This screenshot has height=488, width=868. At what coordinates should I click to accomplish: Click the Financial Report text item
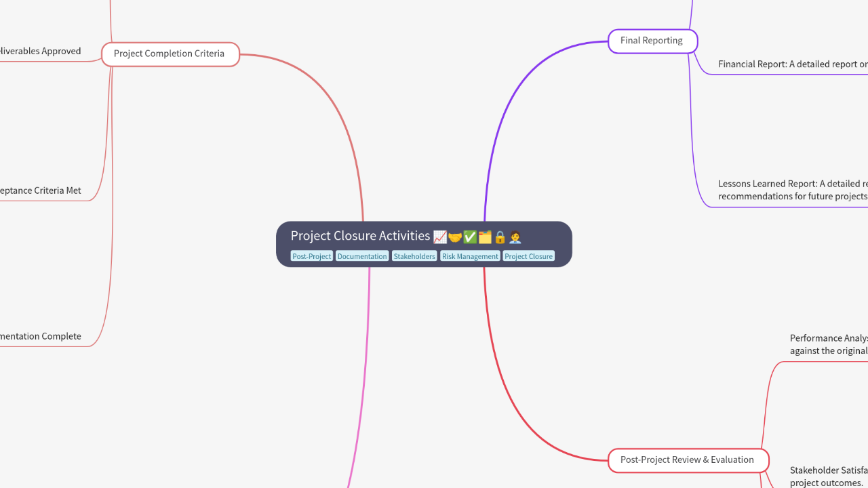point(793,64)
